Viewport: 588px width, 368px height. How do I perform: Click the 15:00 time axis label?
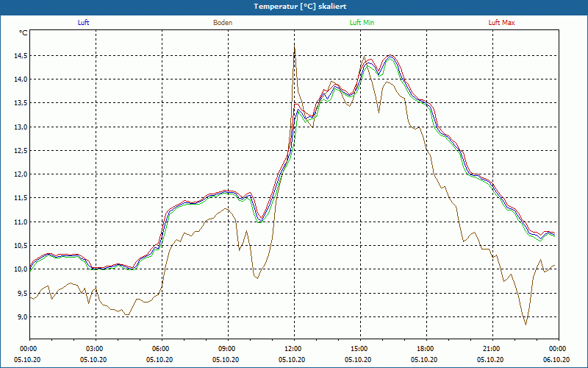[x=360, y=349]
